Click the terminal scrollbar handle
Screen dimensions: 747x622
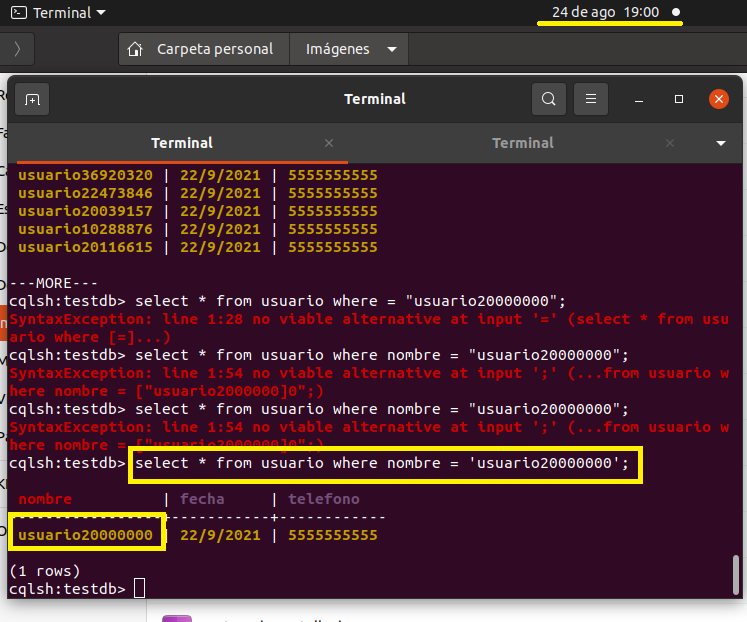[736, 575]
